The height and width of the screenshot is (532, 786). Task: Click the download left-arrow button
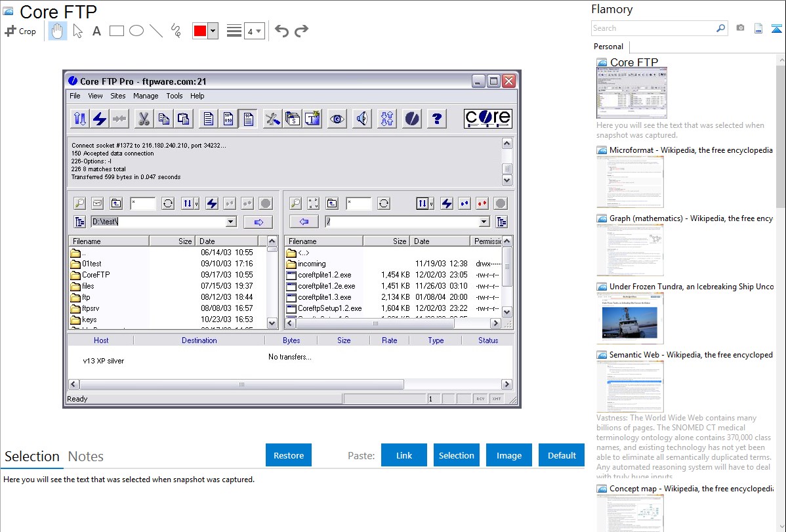(304, 222)
